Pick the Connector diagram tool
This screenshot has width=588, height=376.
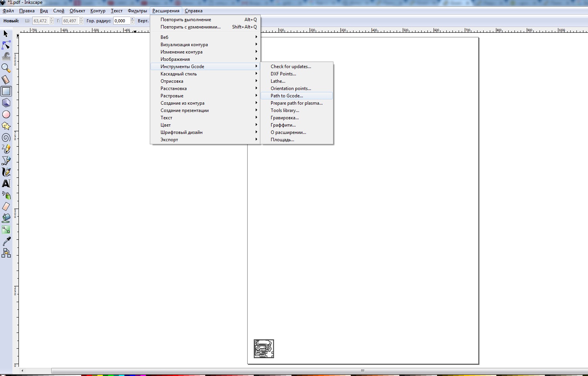6,253
